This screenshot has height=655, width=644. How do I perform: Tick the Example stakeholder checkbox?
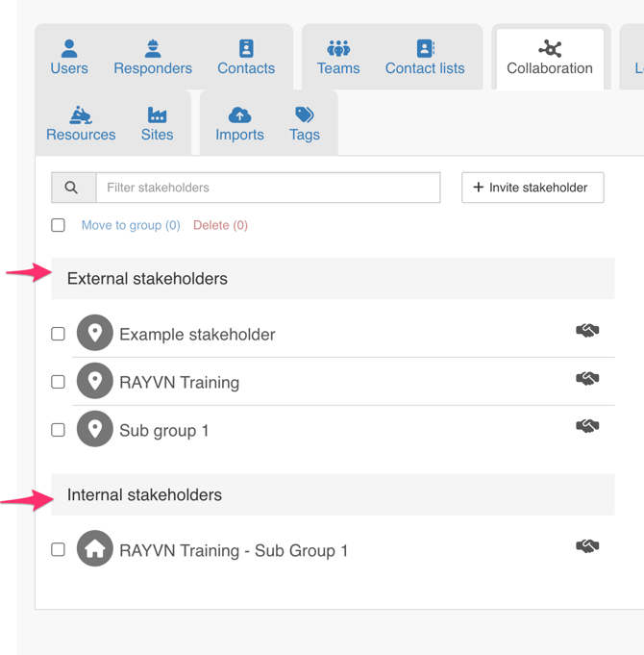(59, 334)
